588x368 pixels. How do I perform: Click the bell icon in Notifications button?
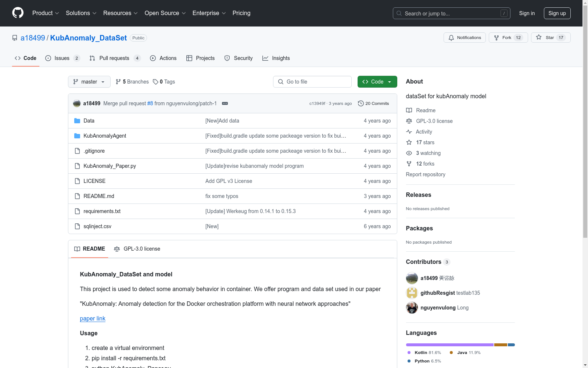click(451, 38)
